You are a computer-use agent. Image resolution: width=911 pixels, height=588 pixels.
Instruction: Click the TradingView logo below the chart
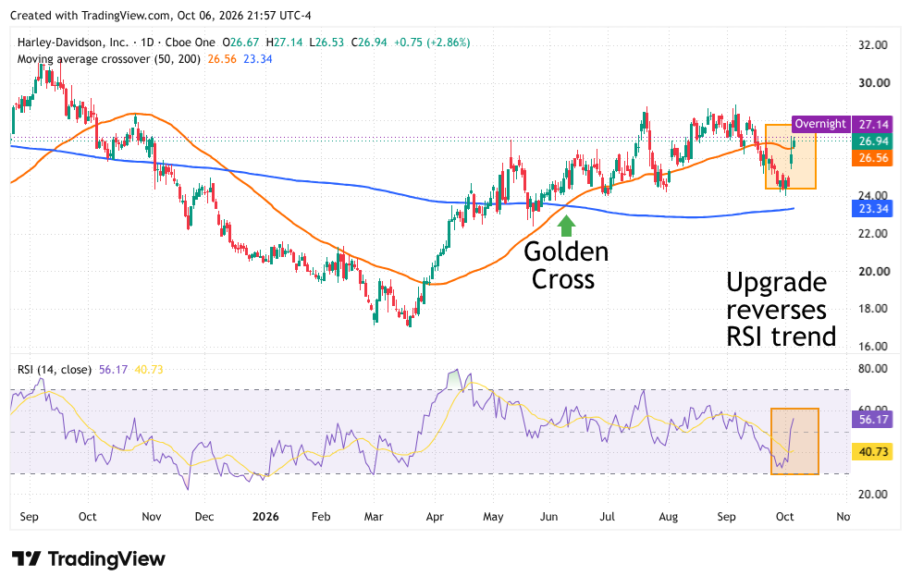point(89,559)
